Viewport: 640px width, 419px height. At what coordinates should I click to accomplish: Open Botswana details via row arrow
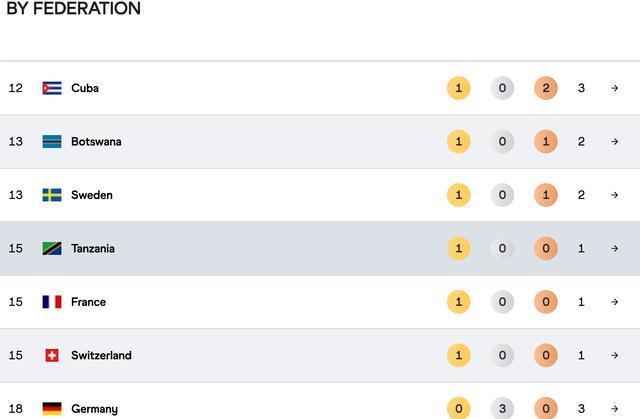point(614,142)
